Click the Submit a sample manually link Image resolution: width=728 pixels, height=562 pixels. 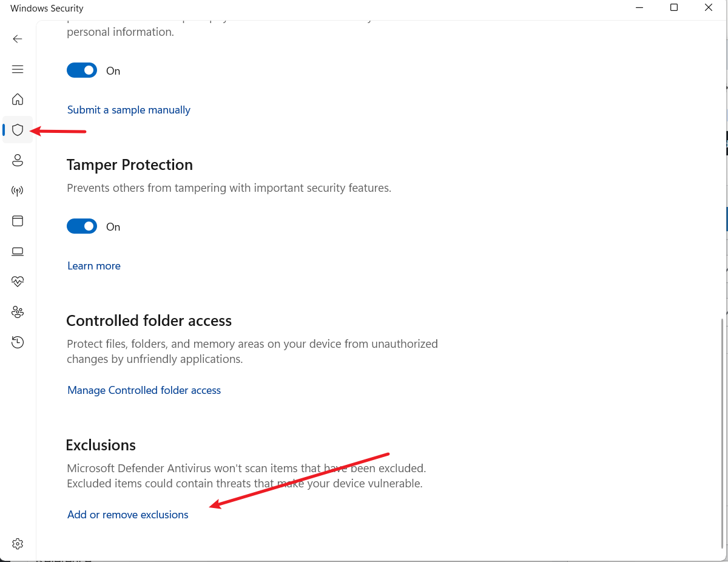pyautogui.click(x=129, y=110)
